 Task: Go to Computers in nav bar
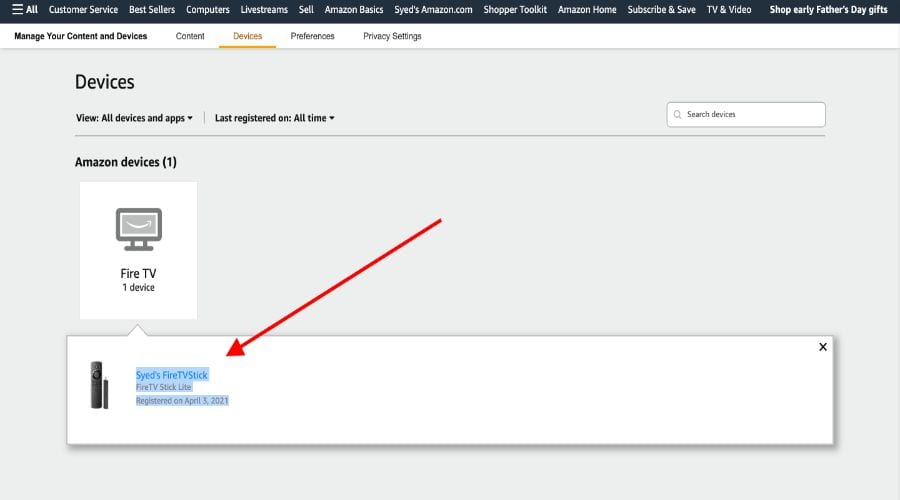(208, 10)
